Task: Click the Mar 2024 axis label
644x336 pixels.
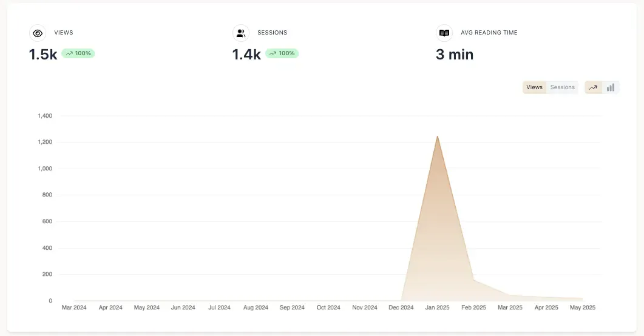Action: [x=74, y=307]
